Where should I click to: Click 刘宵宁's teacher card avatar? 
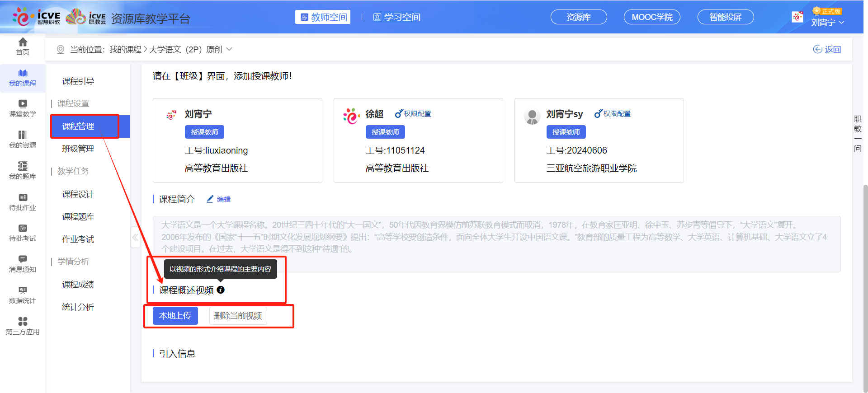tap(171, 116)
